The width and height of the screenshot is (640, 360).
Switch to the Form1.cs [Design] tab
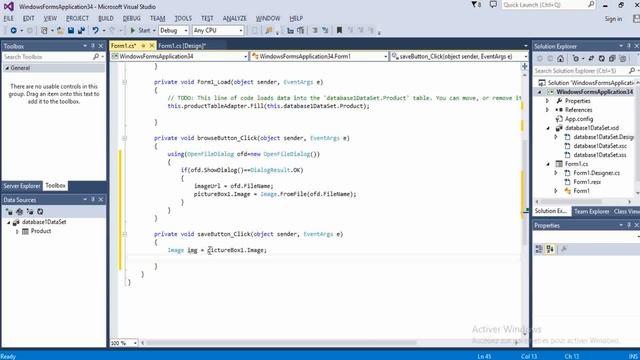coord(182,46)
